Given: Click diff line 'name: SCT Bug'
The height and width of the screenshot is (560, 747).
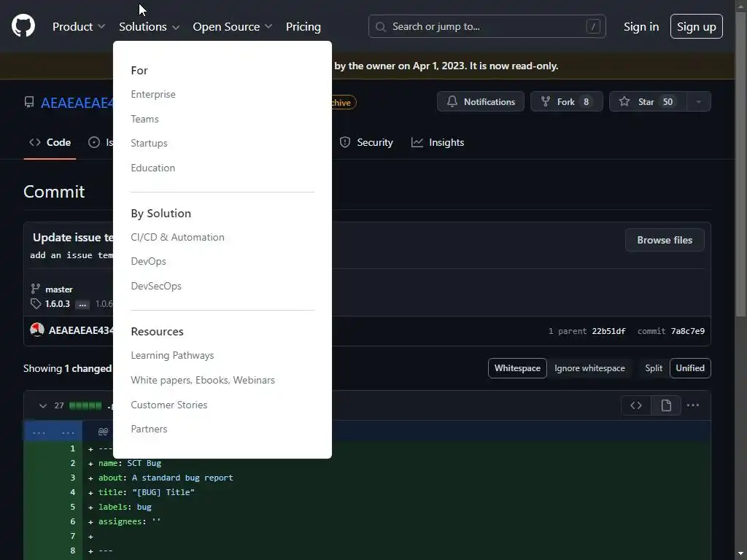Looking at the screenshot, I should coord(130,463).
